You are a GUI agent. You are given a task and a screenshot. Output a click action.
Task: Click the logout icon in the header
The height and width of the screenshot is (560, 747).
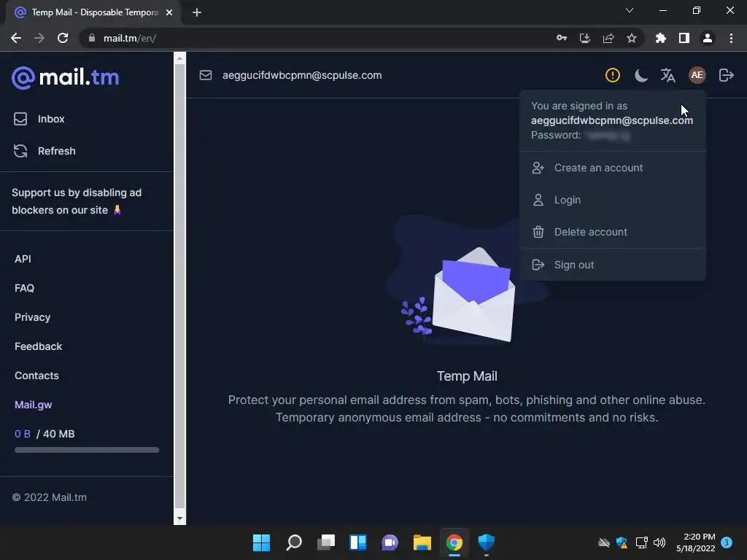point(726,75)
